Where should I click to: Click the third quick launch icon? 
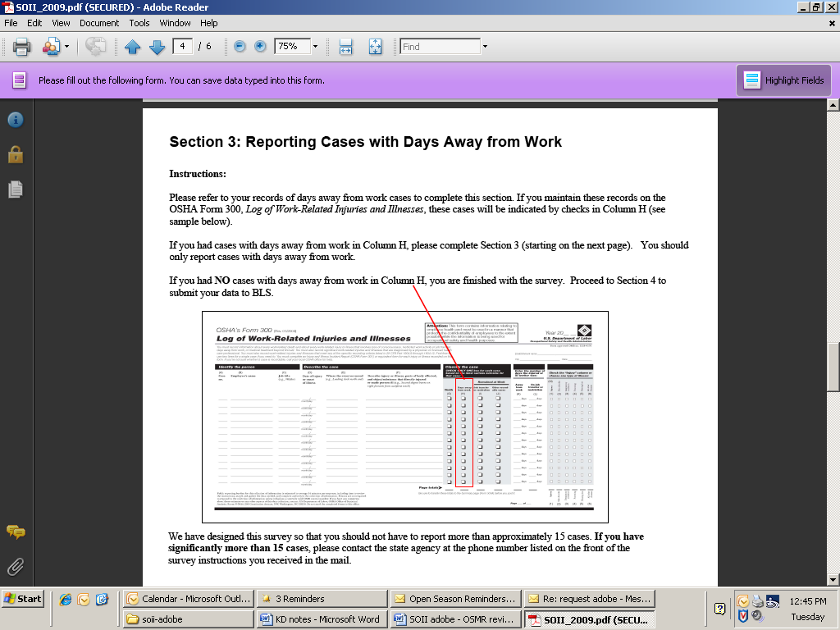(x=102, y=599)
